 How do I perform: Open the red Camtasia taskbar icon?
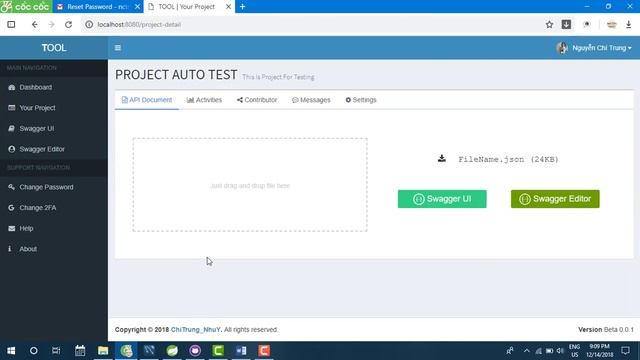coord(264,351)
